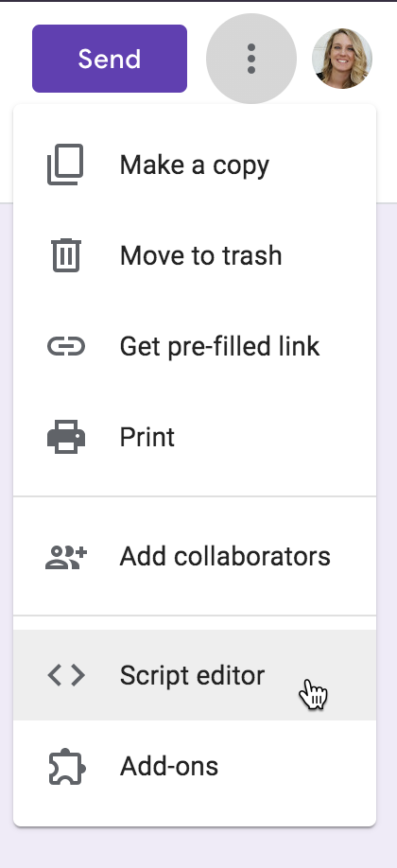Click the lavender background below the menu
The height and width of the screenshot is (868, 397).
click(x=198, y=848)
